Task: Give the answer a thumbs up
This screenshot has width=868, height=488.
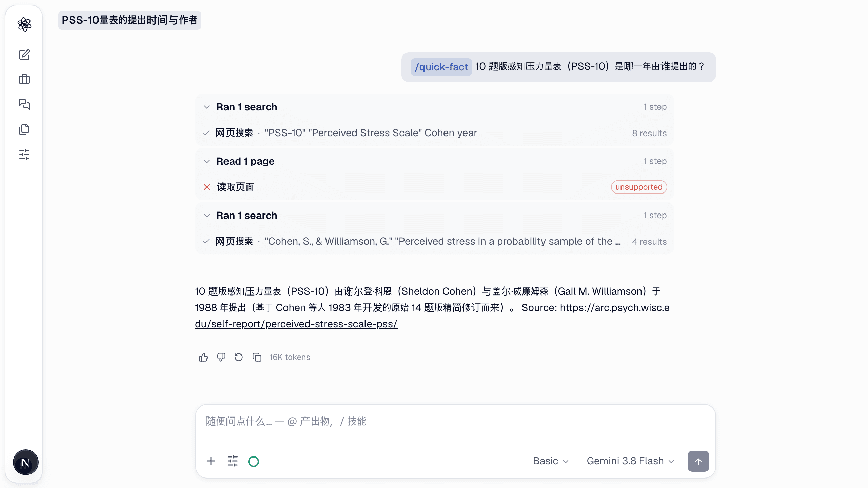Action: [203, 357]
